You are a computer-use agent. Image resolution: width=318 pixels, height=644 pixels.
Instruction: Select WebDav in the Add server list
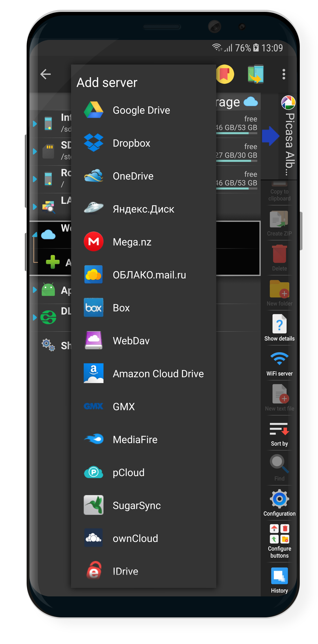[x=144, y=341]
